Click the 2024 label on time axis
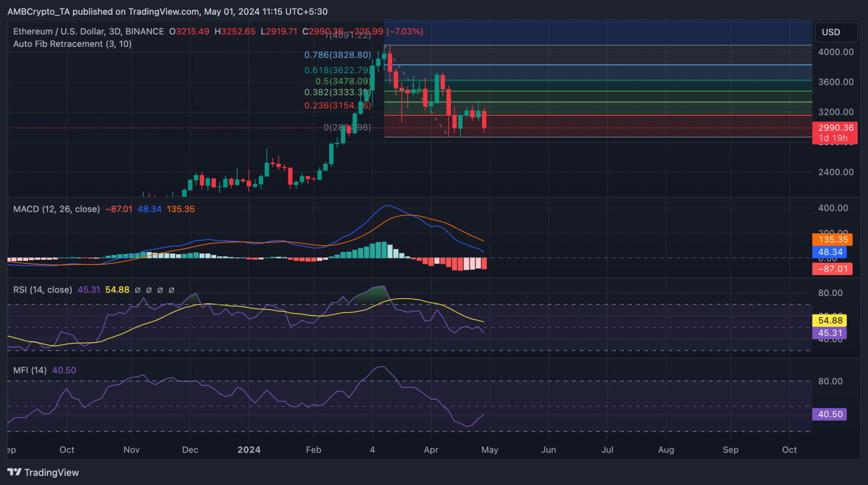The image size is (868, 485). pyautogui.click(x=249, y=450)
